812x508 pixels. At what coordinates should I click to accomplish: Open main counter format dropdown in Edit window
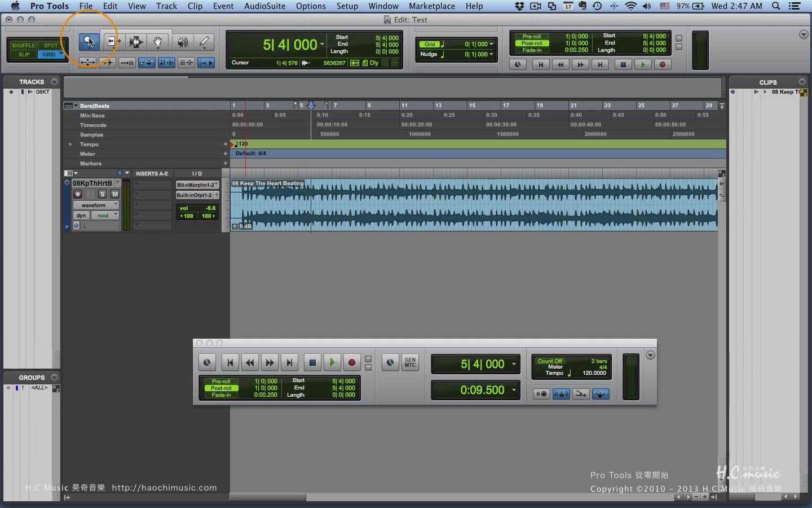click(323, 45)
